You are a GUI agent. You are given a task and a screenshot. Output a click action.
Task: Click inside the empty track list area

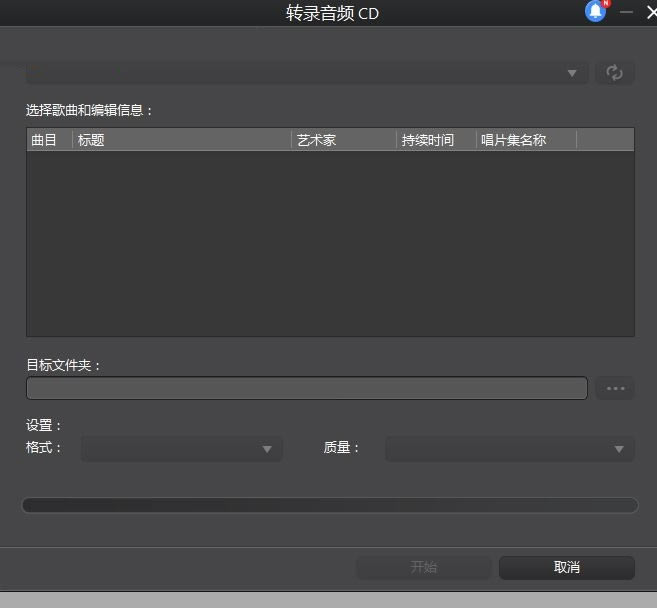(x=330, y=243)
